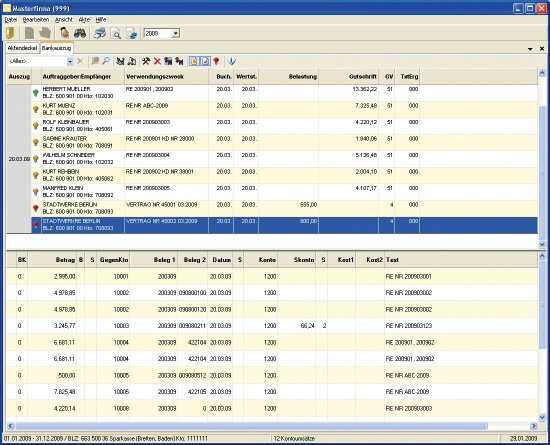Expand the <Alles> filter dropdown

point(70,61)
